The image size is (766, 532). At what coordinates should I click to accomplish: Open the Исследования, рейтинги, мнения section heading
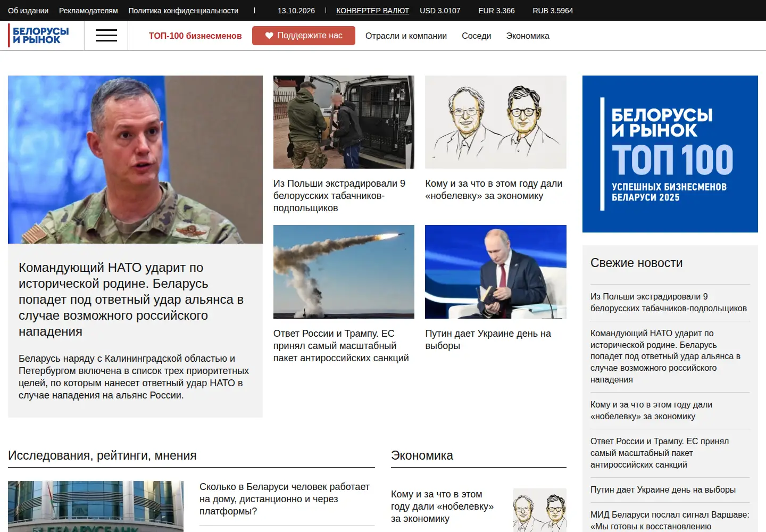(x=102, y=455)
